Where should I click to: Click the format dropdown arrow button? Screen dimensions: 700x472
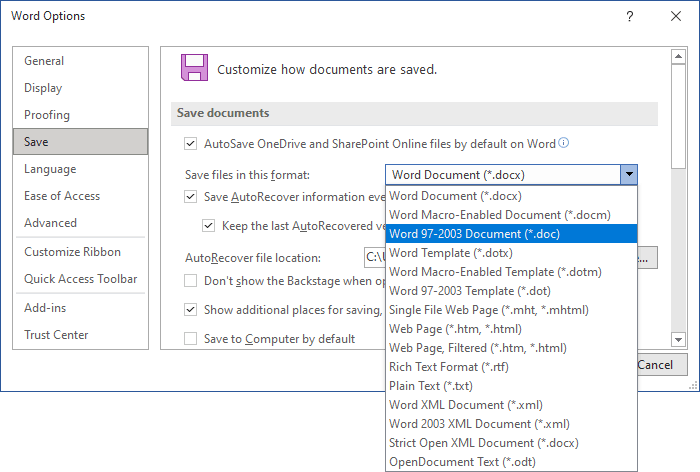(629, 175)
